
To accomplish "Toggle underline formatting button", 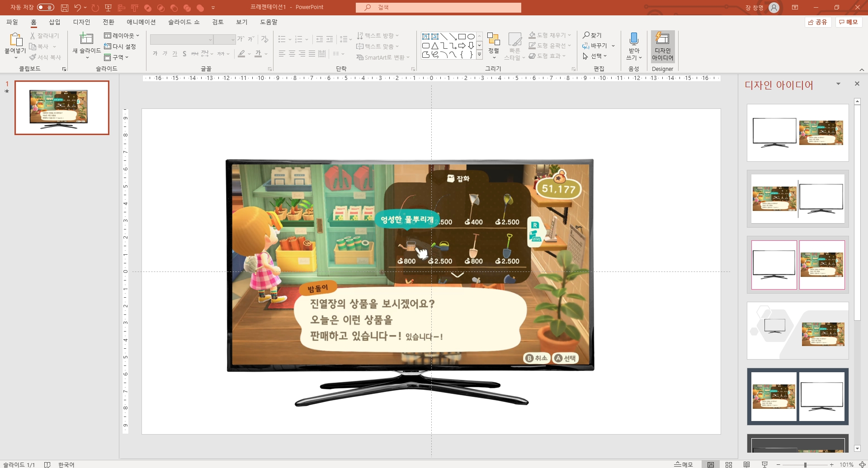I will 175,54.
